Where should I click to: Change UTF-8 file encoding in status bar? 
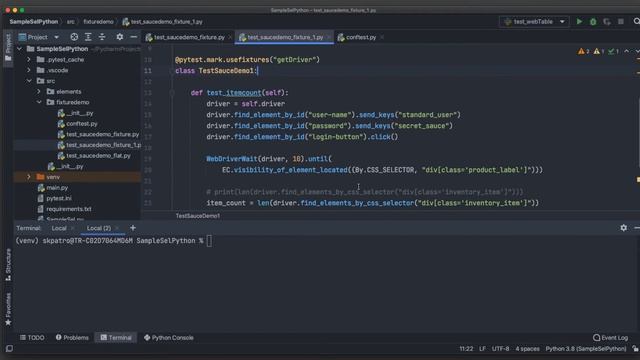[x=500, y=349]
